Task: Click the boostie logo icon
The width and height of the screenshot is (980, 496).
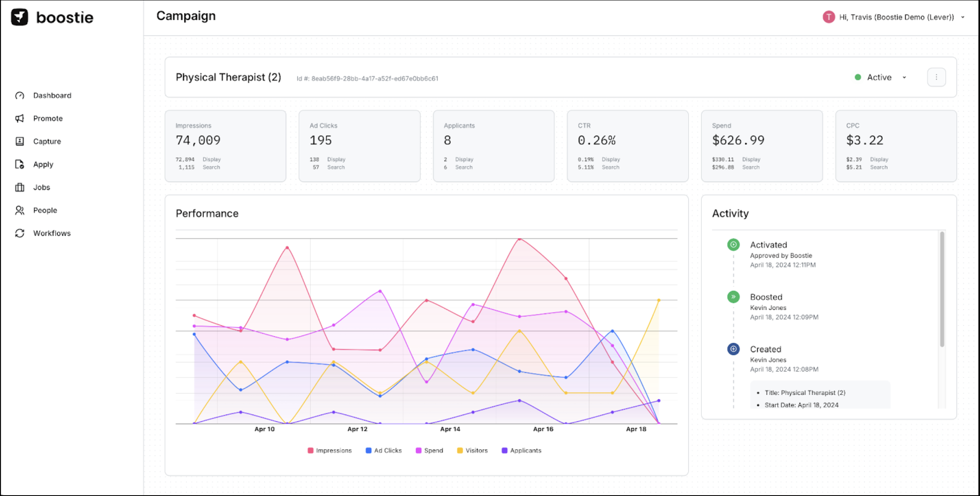Action: (x=20, y=18)
